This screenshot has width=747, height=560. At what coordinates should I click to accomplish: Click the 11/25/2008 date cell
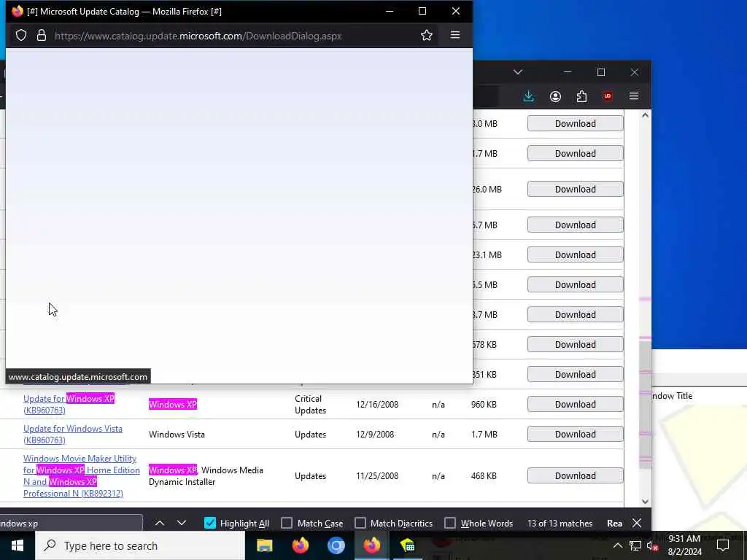click(x=377, y=475)
